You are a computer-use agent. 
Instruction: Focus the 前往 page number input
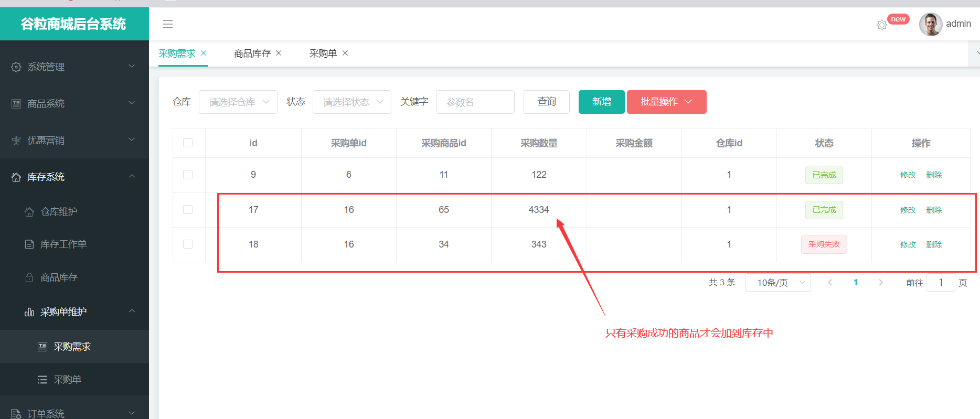941,282
